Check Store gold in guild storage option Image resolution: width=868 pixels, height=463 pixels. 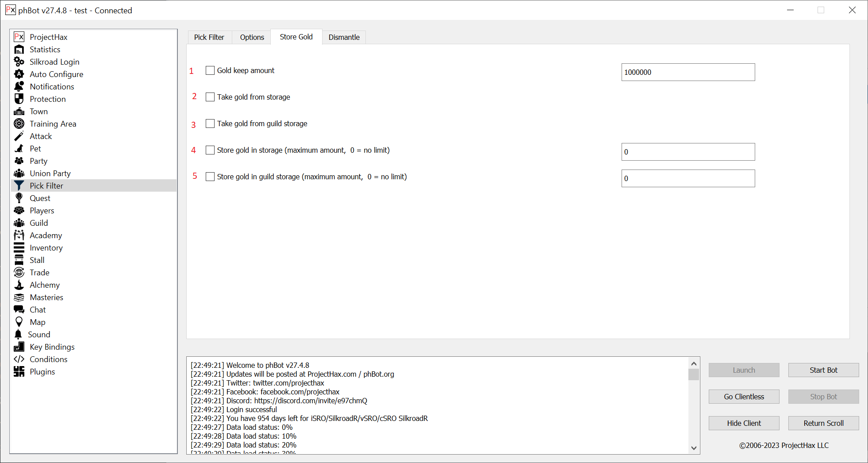tap(210, 177)
